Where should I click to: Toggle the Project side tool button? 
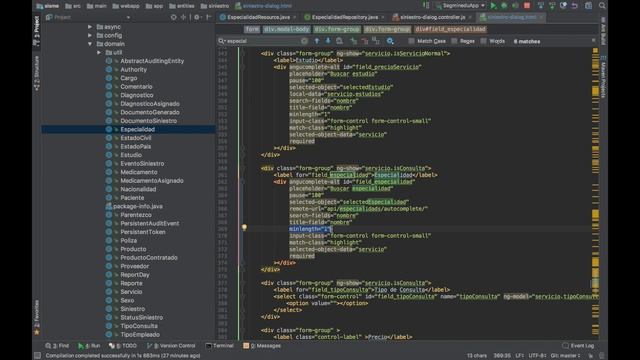(37, 31)
